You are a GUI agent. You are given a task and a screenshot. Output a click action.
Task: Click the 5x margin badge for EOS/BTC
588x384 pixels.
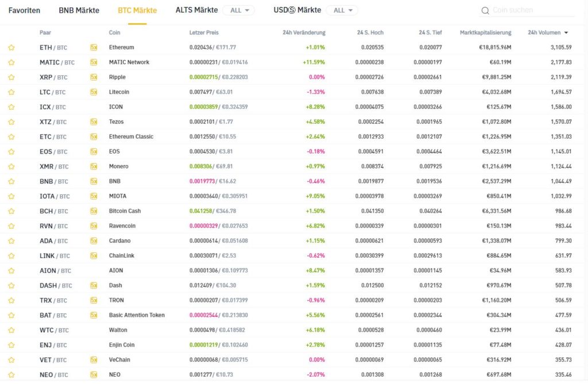click(94, 151)
